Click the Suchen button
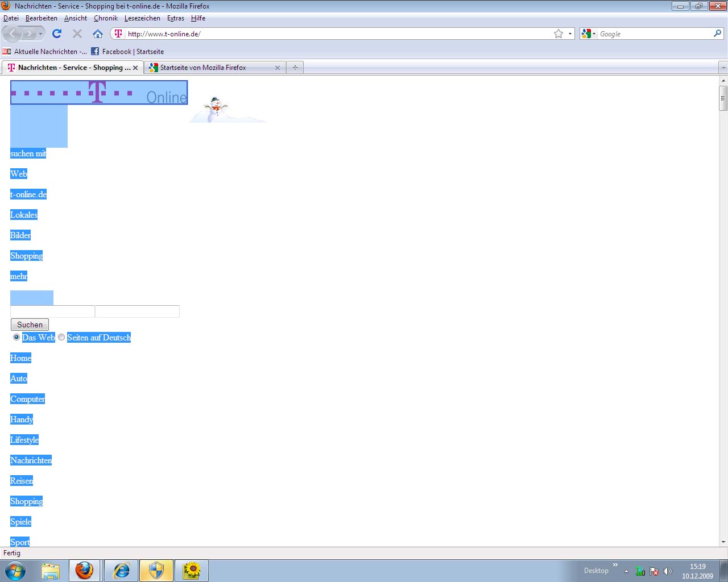 tap(30, 325)
